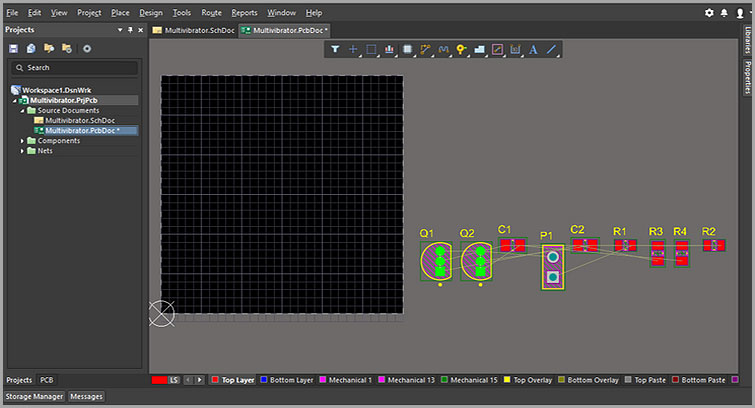755x408 pixels.
Task: Select the P1 connector footprint
Action: pyautogui.click(x=553, y=267)
